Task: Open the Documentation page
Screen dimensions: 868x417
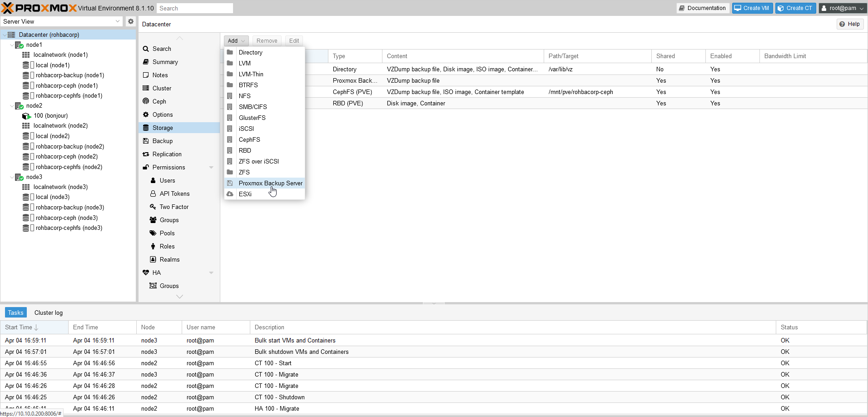Action: 703,8
